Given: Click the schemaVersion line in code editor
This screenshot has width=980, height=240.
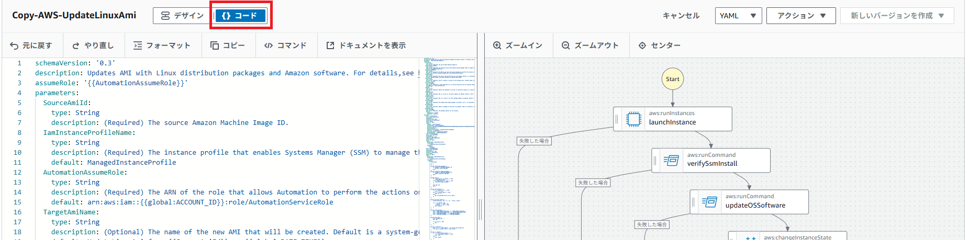Looking at the screenshot, I should point(75,63).
